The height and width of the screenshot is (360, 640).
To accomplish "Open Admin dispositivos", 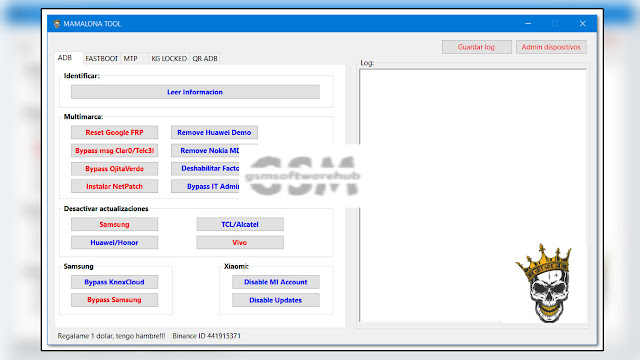I will tap(551, 47).
